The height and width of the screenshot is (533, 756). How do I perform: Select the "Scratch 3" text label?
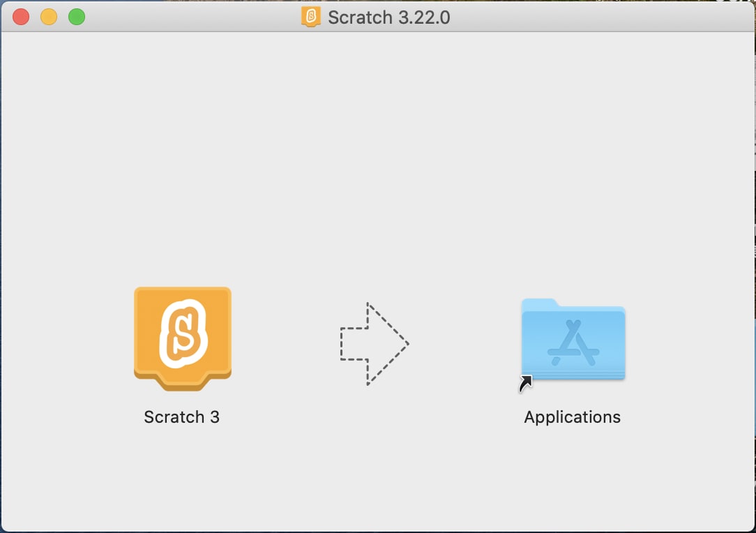(181, 417)
